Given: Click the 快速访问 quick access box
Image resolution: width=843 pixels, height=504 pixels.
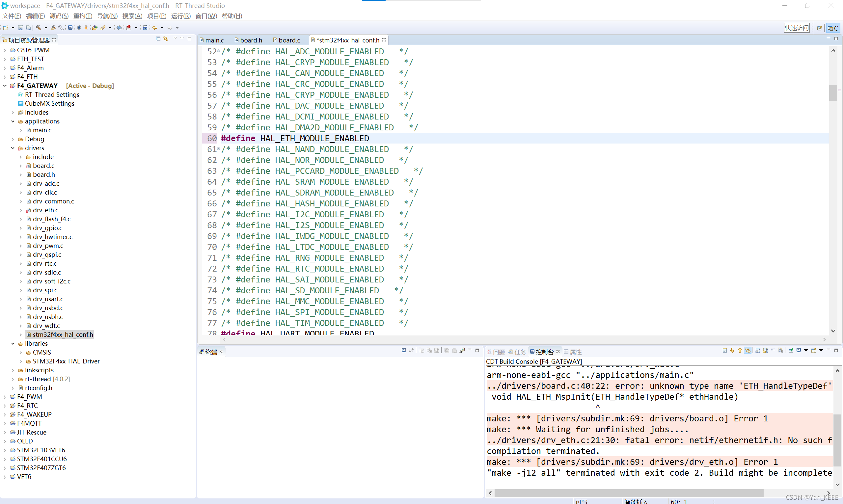Looking at the screenshot, I should coord(797,28).
